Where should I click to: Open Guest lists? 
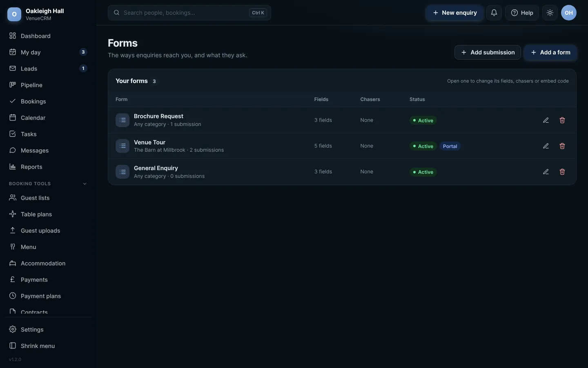48,198
